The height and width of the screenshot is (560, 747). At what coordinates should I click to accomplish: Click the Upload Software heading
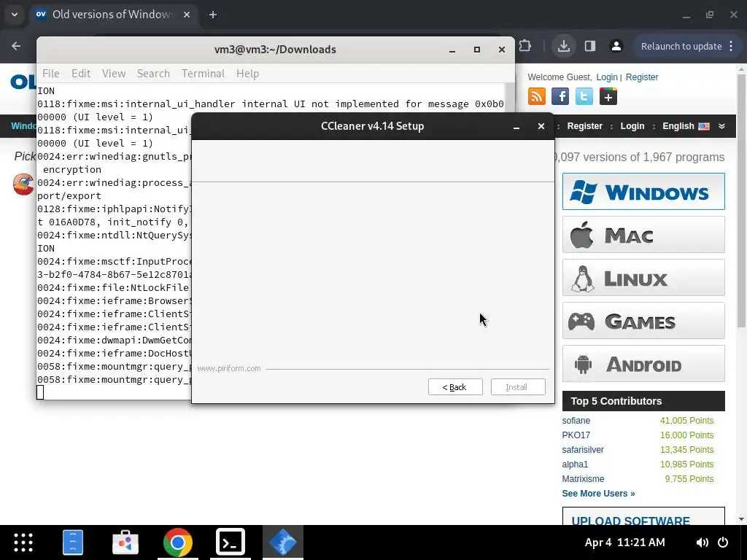point(631,521)
